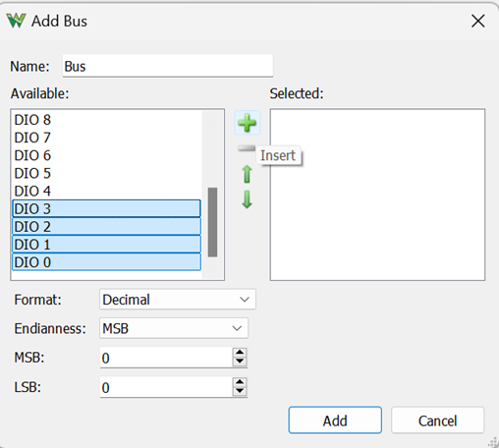
Task: Increase the MSB value with up stepper
Action: point(240,353)
